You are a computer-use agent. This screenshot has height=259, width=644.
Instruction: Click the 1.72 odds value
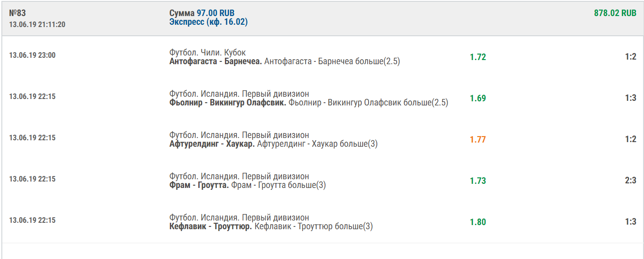pyautogui.click(x=477, y=57)
